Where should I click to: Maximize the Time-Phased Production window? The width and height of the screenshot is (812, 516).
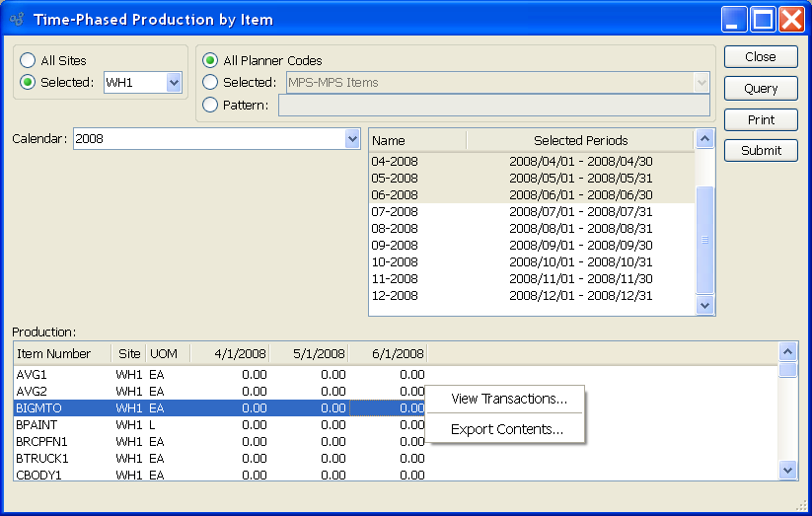[764, 19]
